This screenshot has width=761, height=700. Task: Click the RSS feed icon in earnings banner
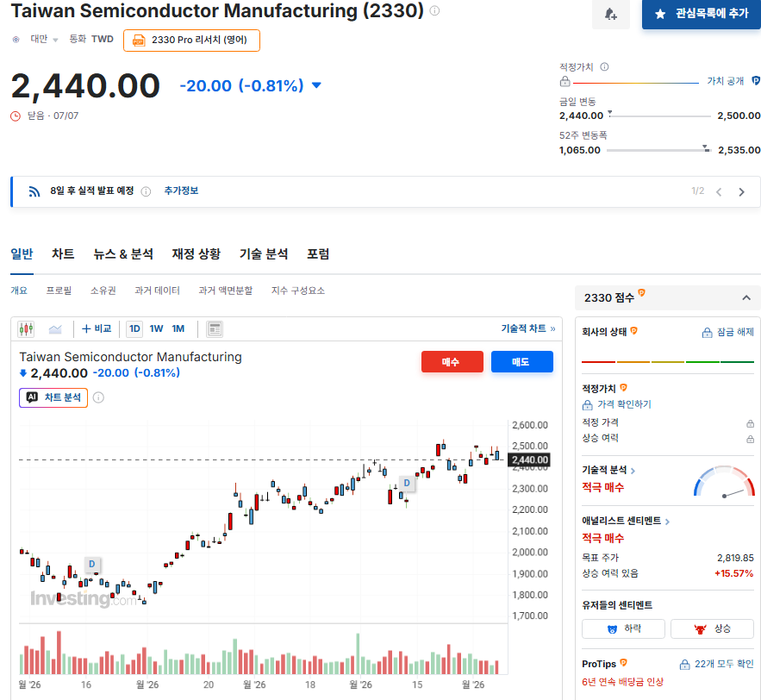pyautogui.click(x=34, y=191)
